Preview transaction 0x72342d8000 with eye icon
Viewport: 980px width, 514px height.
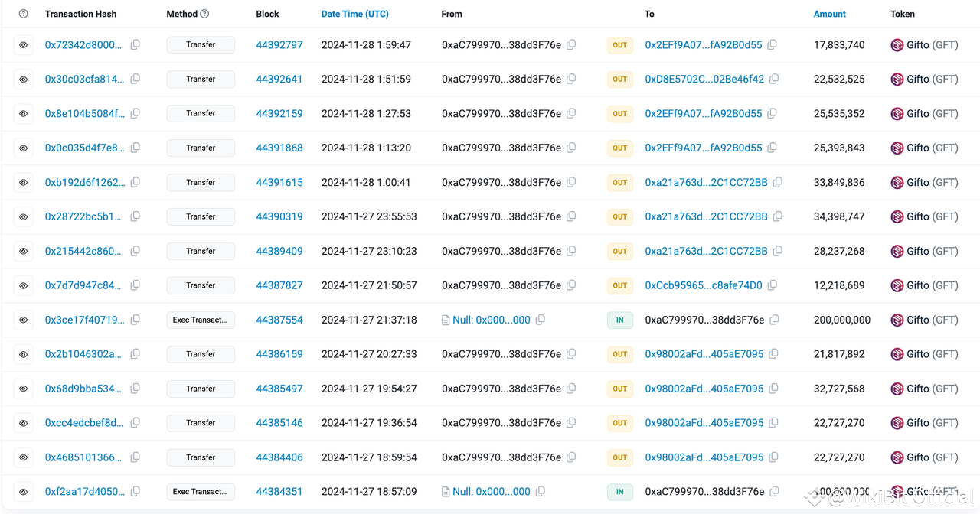[24, 45]
